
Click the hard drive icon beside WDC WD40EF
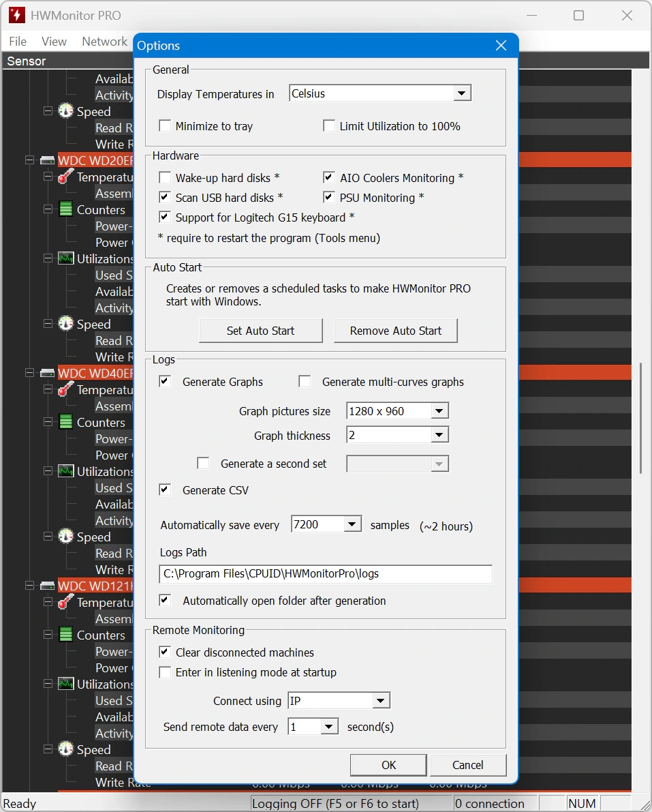click(x=48, y=374)
